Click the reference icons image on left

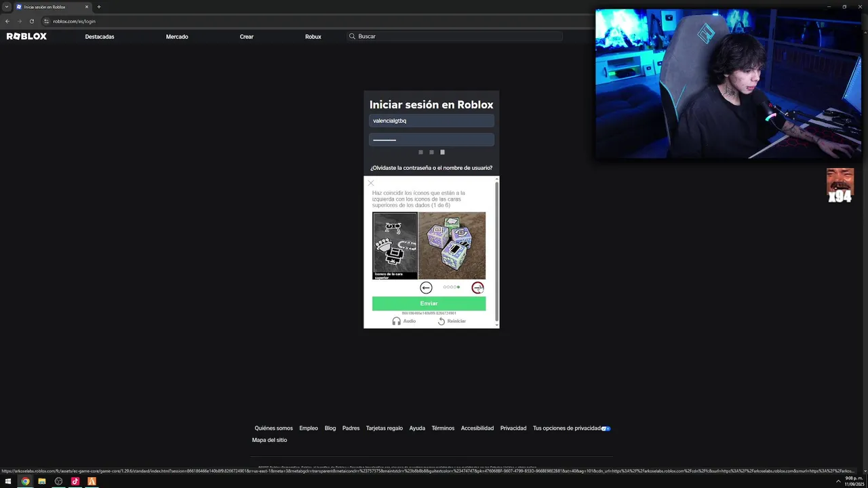pos(395,245)
